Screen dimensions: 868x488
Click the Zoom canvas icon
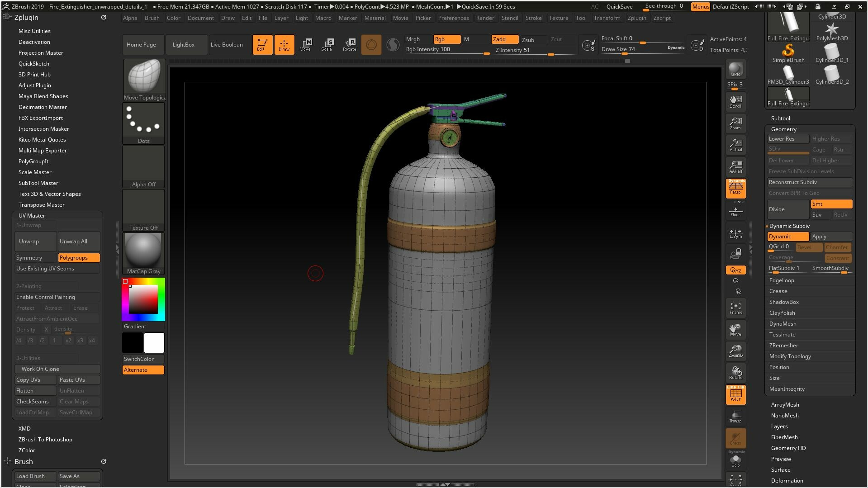click(735, 123)
